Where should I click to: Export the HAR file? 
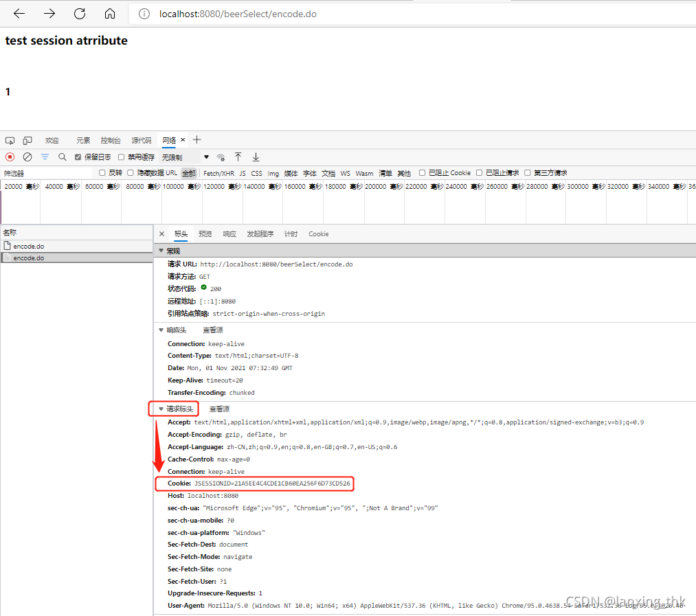tap(256, 157)
